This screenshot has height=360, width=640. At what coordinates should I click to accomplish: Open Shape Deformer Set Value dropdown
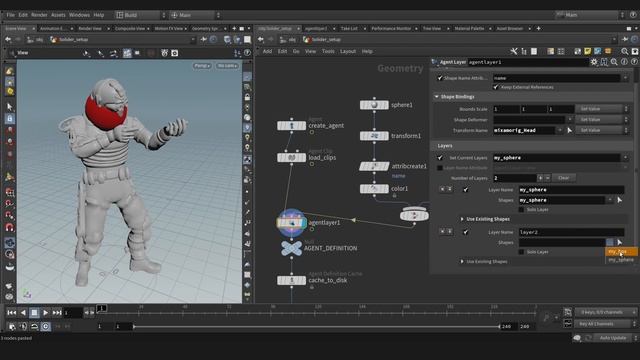[602, 120]
